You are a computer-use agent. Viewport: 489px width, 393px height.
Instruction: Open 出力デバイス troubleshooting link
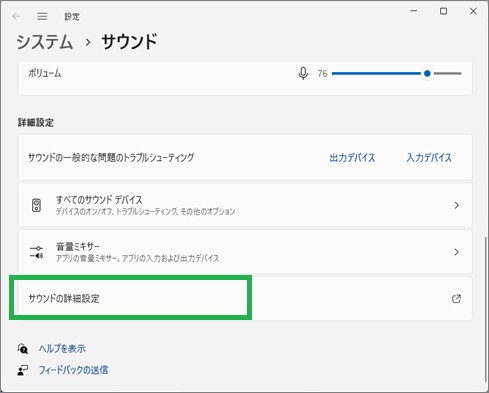click(352, 158)
